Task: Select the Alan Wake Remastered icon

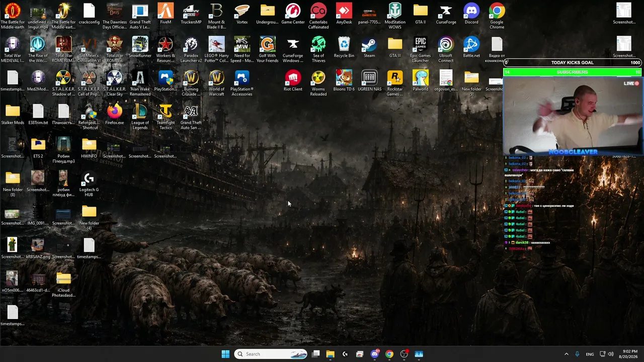Action: (140, 83)
